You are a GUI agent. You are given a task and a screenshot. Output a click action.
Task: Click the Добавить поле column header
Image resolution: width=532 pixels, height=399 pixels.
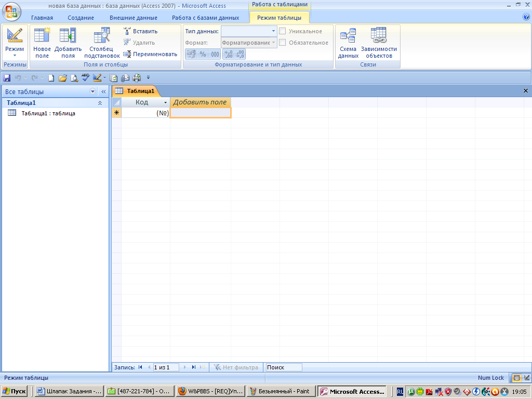click(x=200, y=102)
